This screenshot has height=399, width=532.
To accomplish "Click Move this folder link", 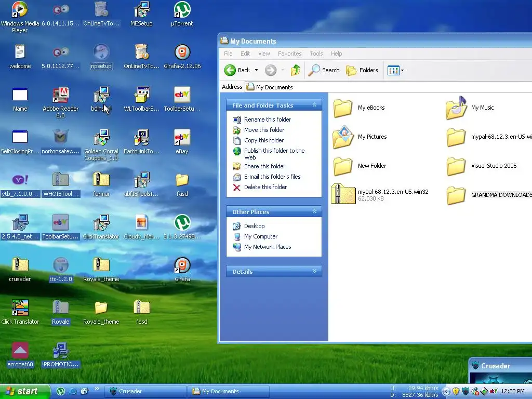I will point(264,130).
